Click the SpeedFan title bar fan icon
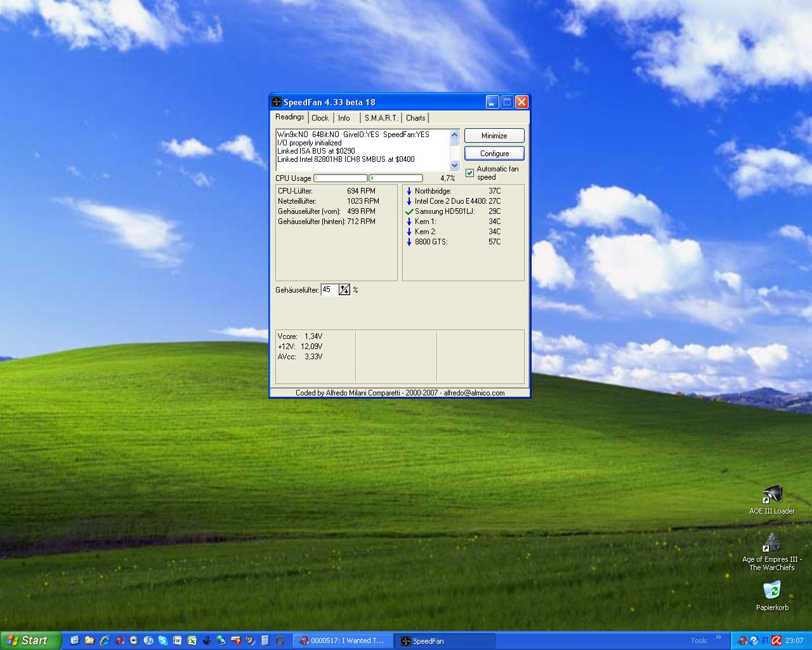This screenshot has height=650, width=812. coord(276,102)
